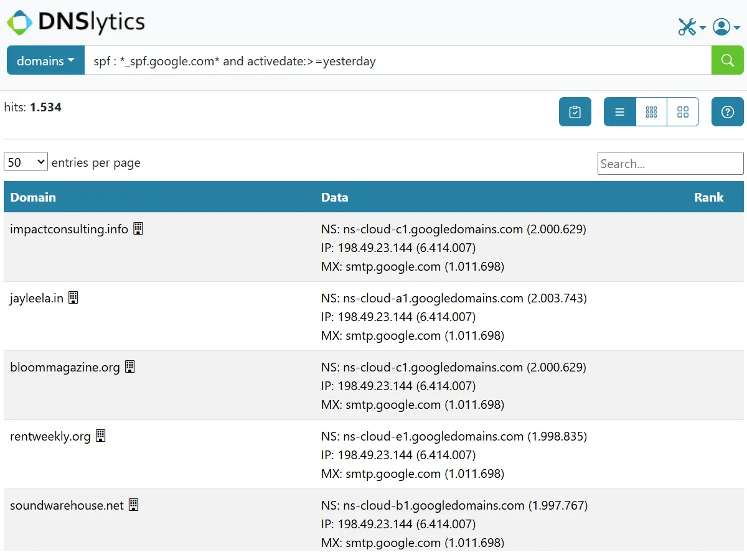Click NS ns-cloud-b1.googledomains.com for soundwarehouse.net
This screenshot has height=560, width=747.
[x=434, y=505]
